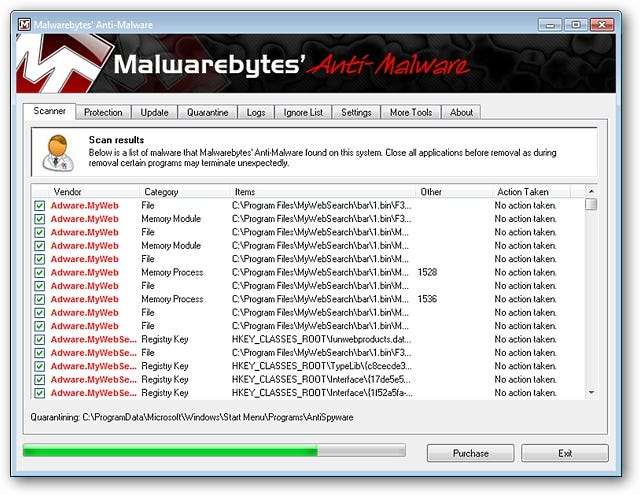The image size is (640, 495).
Task: Select the Scanner tab
Action: tap(49, 111)
